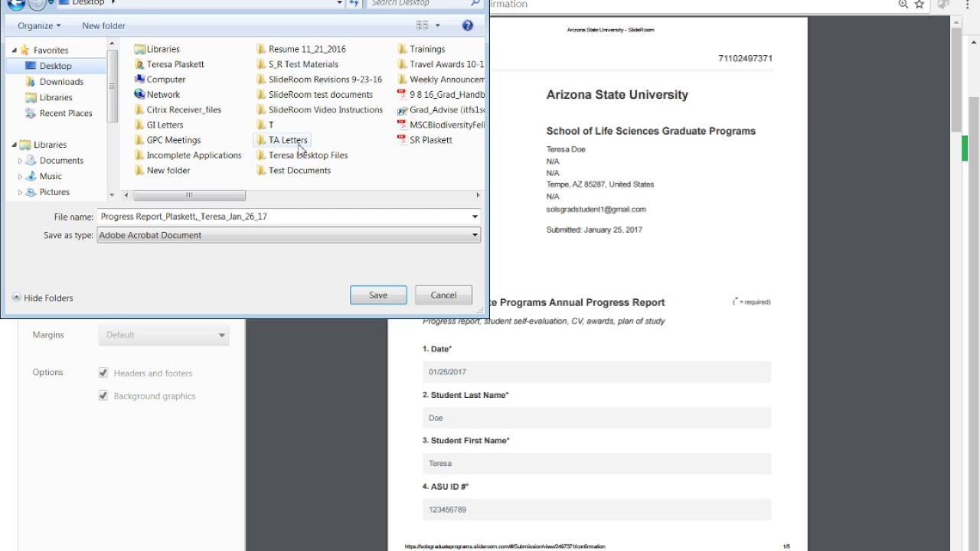This screenshot has width=980, height=551.
Task: Select Documents in the Libraries tree
Action: click(54, 161)
